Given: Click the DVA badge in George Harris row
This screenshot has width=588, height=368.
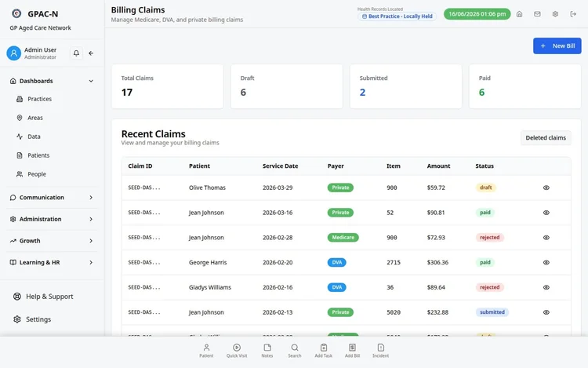Looking at the screenshot, I should pos(337,262).
